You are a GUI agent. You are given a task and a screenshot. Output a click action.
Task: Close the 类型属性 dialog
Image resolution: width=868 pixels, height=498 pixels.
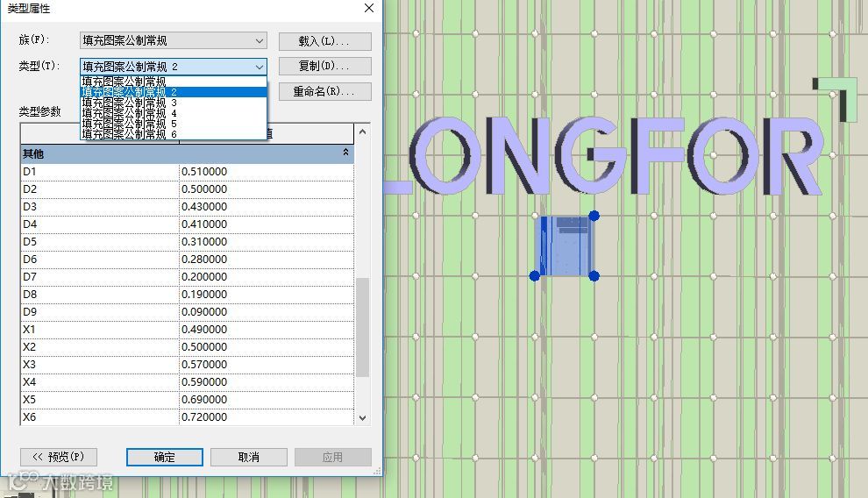point(369,8)
